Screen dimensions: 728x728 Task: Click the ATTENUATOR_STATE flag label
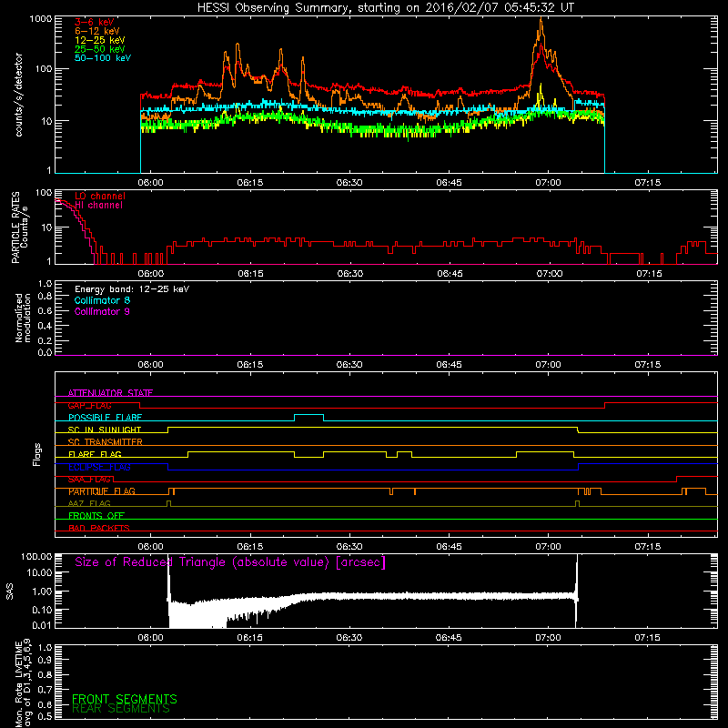[x=110, y=393]
